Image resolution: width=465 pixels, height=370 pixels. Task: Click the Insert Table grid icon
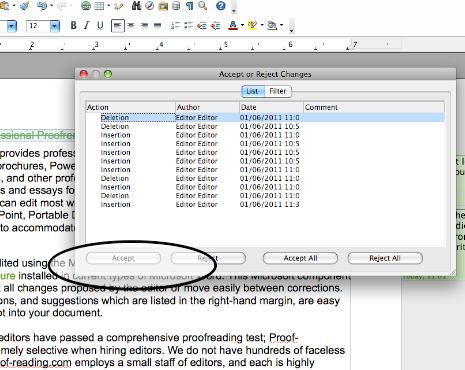click(99, 6)
